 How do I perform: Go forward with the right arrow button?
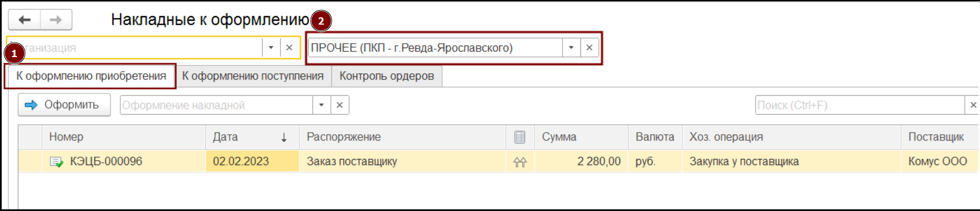(56, 20)
